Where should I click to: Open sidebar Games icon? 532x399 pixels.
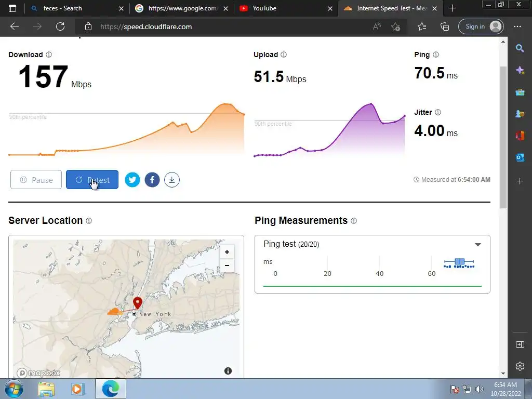tap(520, 114)
